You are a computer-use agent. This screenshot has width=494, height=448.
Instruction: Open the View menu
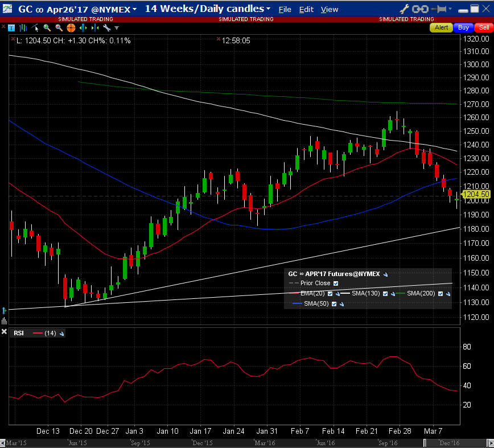tap(329, 10)
